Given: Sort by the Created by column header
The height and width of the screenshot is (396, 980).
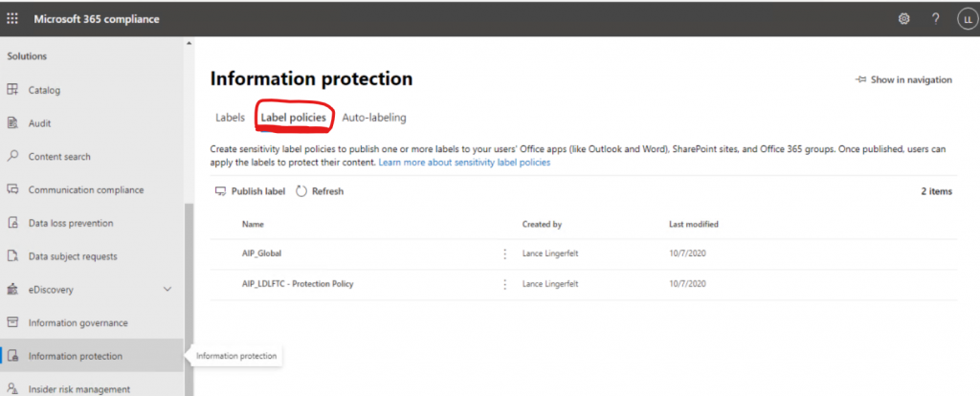Looking at the screenshot, I should [542, 224].
